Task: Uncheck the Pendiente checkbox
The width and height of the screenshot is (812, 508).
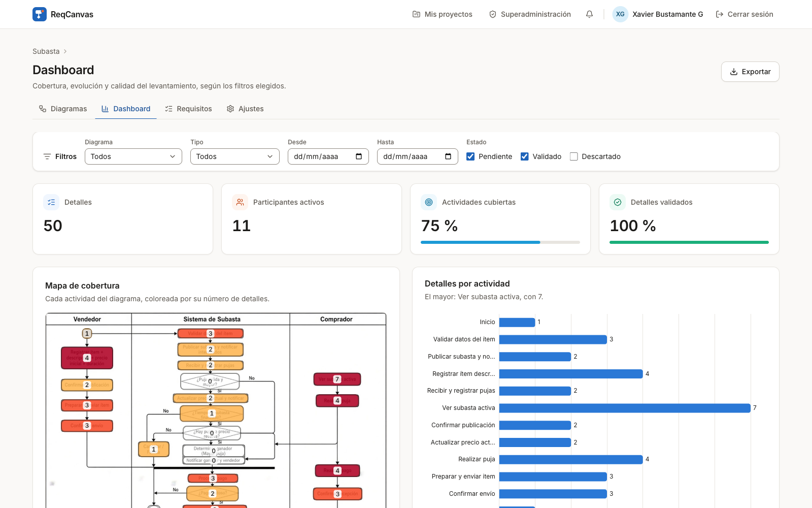Action: tap(470, 156)
